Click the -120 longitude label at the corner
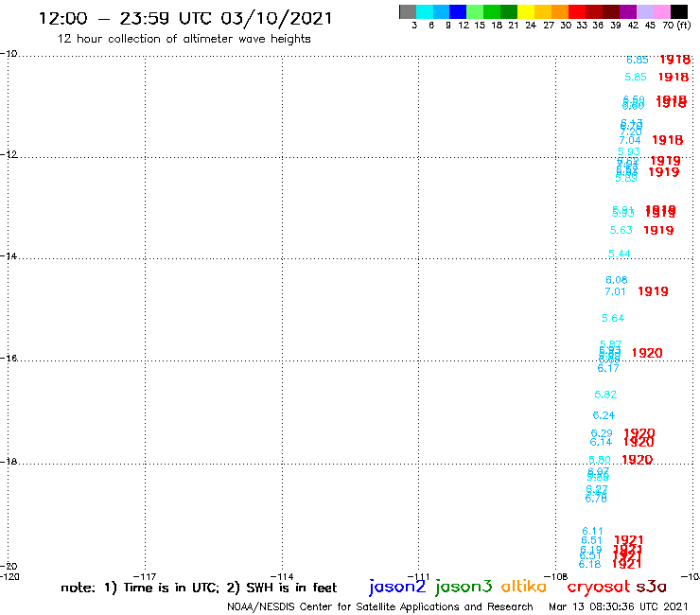The height and width of the screenshot is (615, 700). tap(9, 576)
